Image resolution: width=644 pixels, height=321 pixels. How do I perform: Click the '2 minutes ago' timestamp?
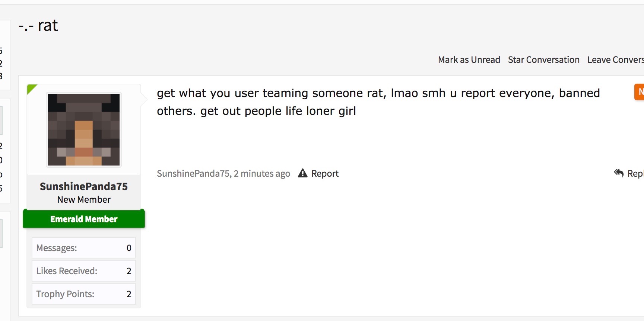pyautogui.click(x=262, y=174)
